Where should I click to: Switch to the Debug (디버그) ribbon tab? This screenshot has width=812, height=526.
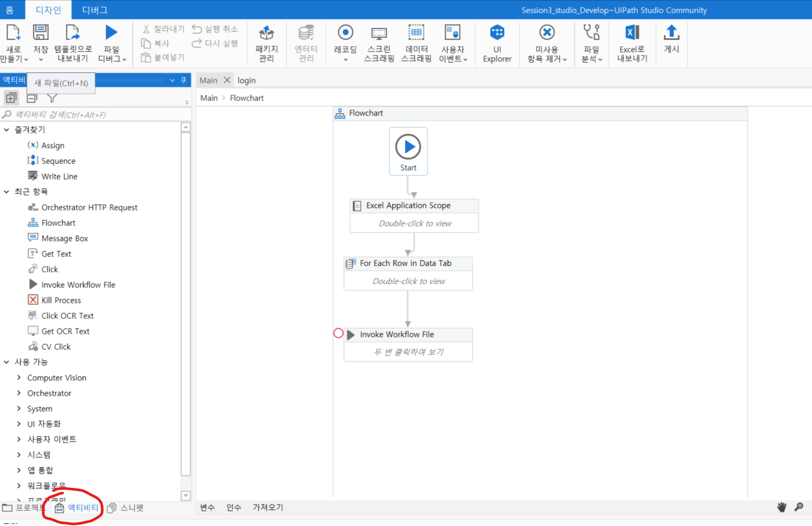point(95,10)
